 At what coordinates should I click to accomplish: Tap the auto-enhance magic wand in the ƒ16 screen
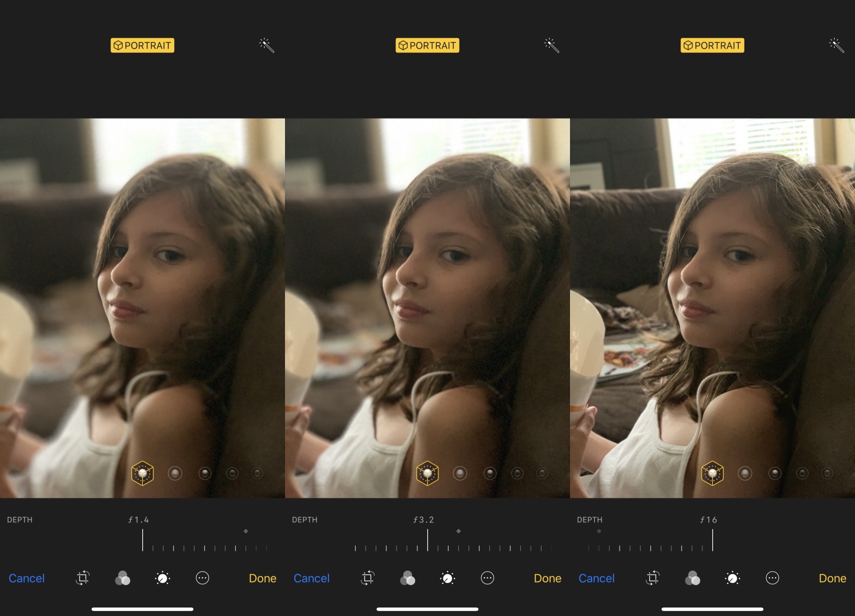click(x=836, y=45)
